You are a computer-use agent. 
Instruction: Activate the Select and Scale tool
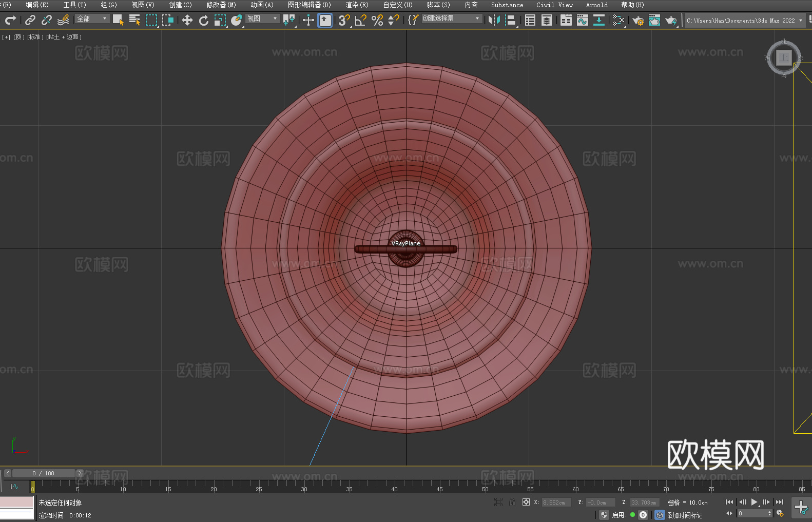(x=220, y=20)
